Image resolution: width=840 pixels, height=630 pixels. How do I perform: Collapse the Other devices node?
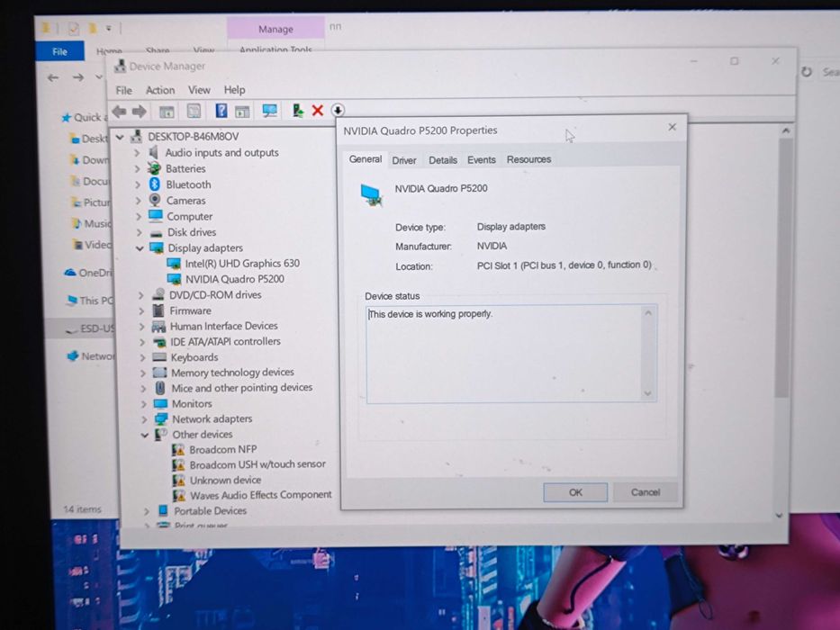(x=145, y=435)
